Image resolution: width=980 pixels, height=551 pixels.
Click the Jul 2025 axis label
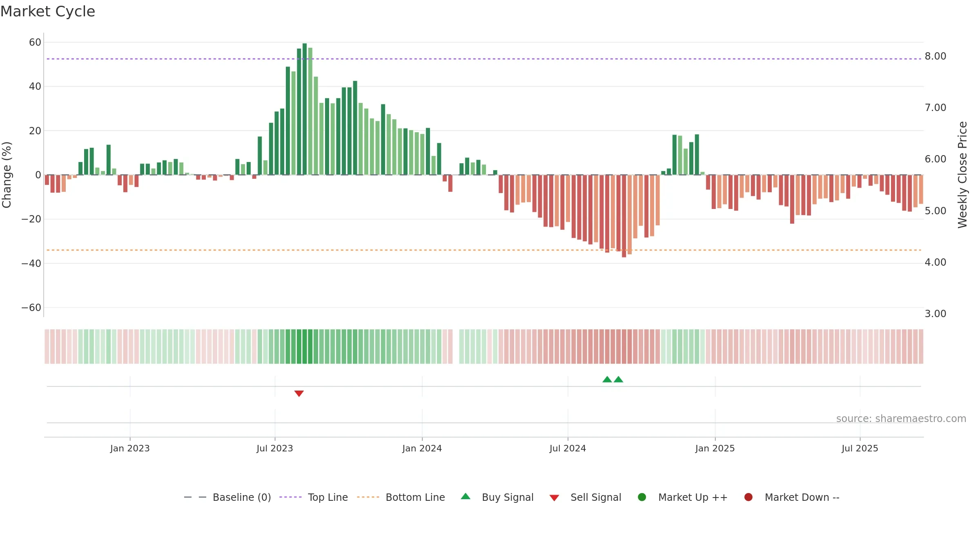point(860,448)
